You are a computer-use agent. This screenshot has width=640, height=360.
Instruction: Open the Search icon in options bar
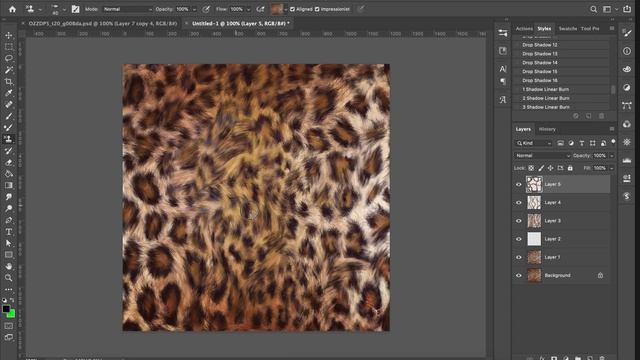593,9
